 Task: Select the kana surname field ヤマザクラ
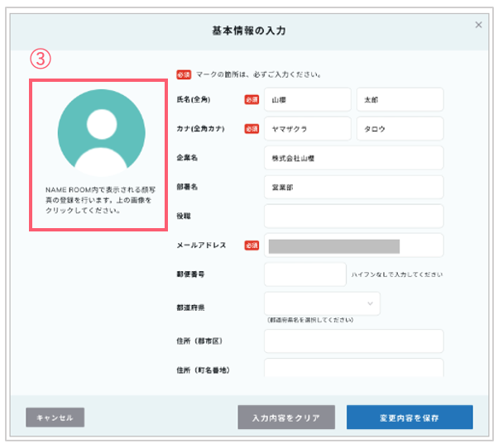[307, 129]
